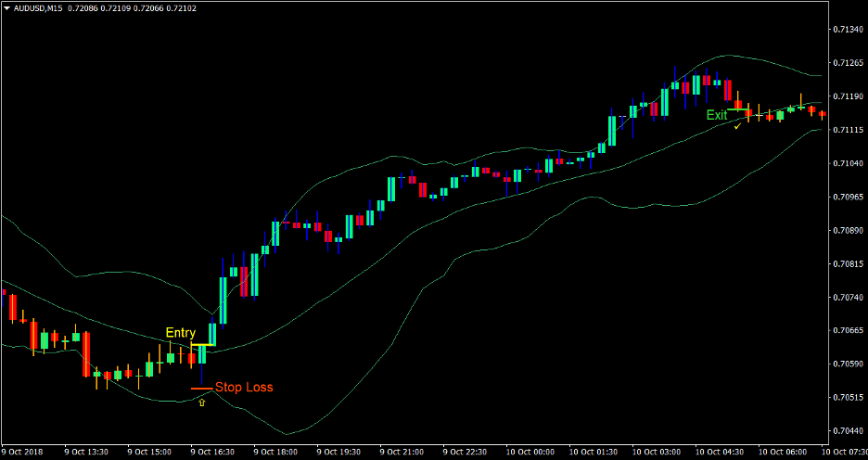Click the 9 Oct 21:00 time label

click(x=402, y=452)
